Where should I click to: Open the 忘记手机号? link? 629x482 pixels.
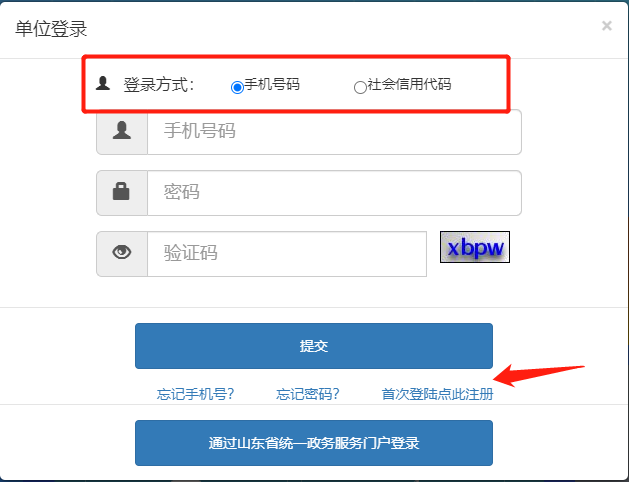[195, 394]
